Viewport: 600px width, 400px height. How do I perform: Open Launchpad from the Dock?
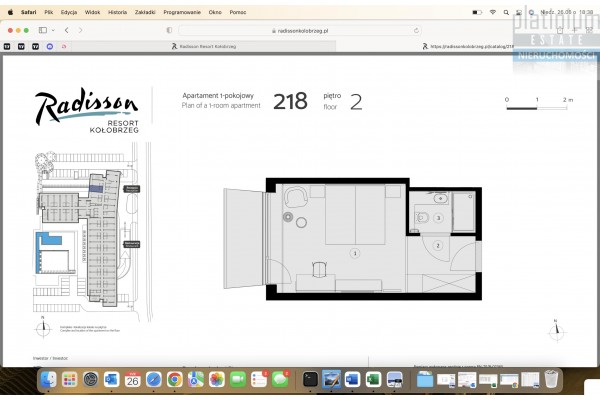[70, 379]
